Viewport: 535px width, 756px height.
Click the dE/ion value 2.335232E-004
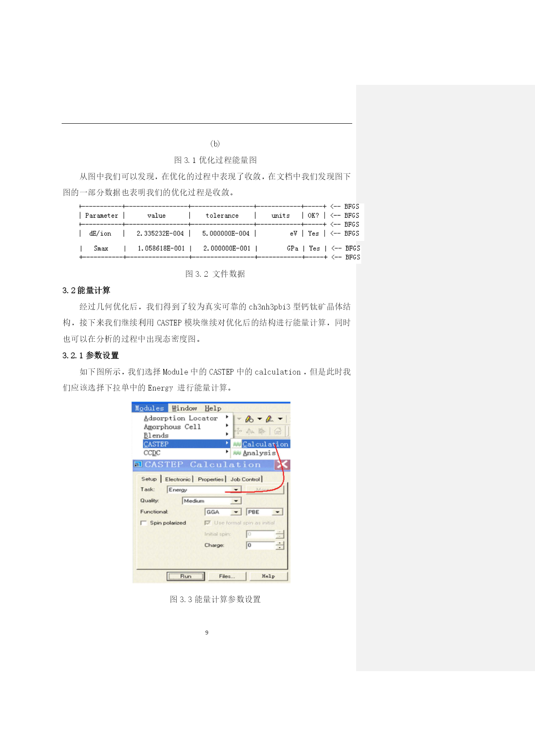click(160, 234)
